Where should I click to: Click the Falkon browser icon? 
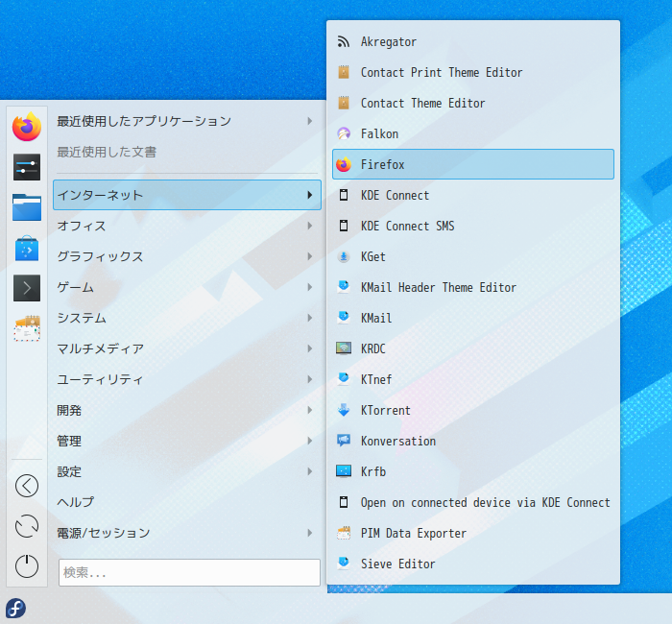click(344, 133)
